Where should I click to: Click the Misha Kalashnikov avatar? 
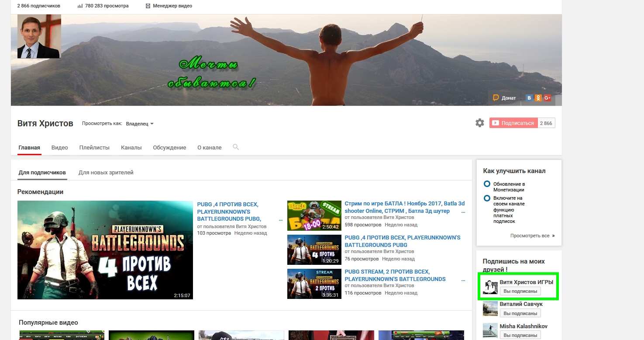490,331
